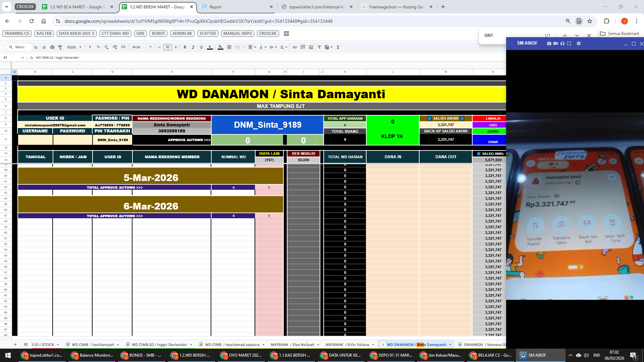Screen dimensions: 644x362
Task: Click the print icon in toolbar
Action: pyautogui.click(x=52, y=47)
